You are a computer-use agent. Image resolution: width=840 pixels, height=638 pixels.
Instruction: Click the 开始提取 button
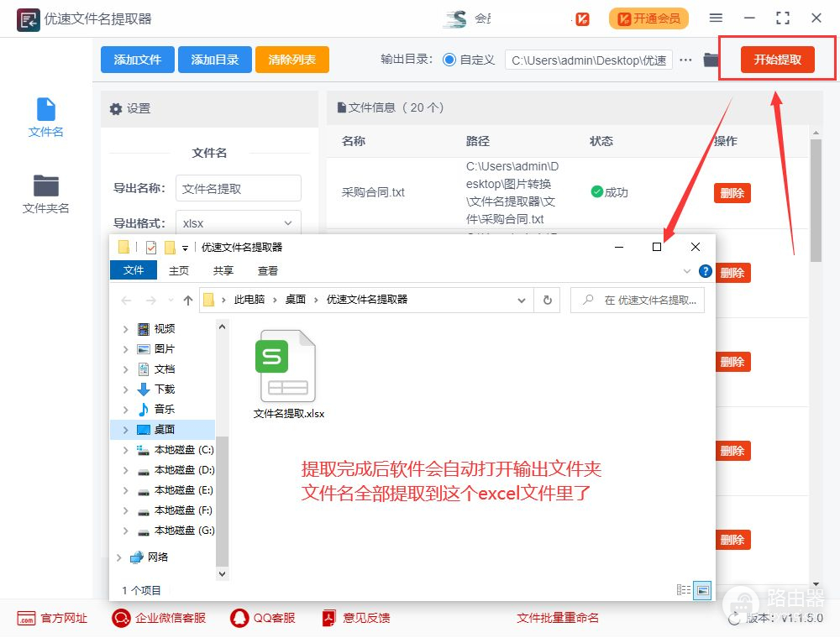tap(777, 60)
